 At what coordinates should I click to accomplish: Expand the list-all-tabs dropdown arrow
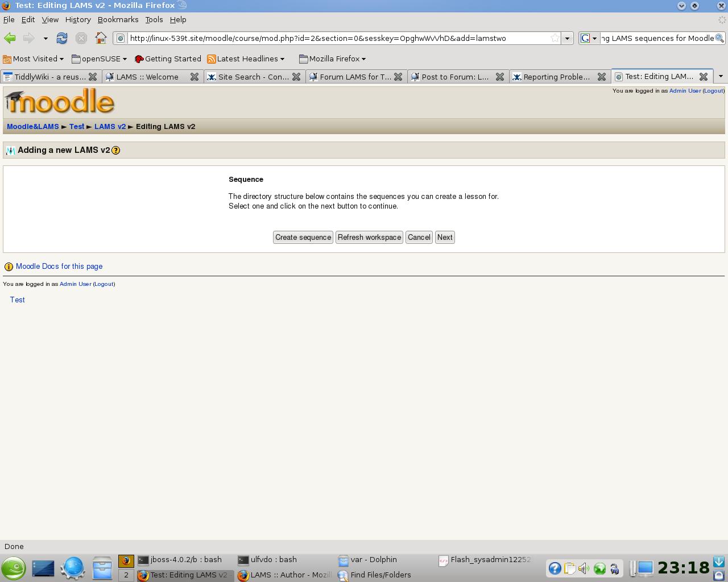tap(721, 76)
